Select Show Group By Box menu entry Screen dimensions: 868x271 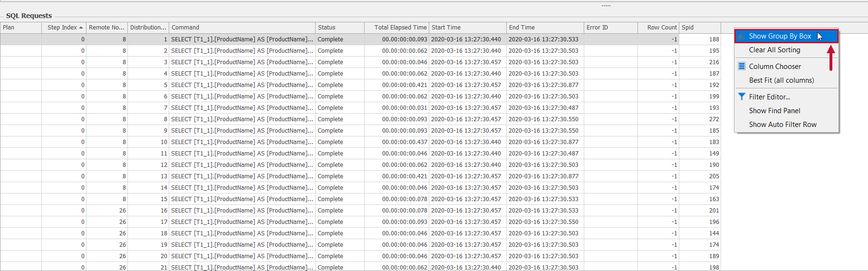pos(780,36)
